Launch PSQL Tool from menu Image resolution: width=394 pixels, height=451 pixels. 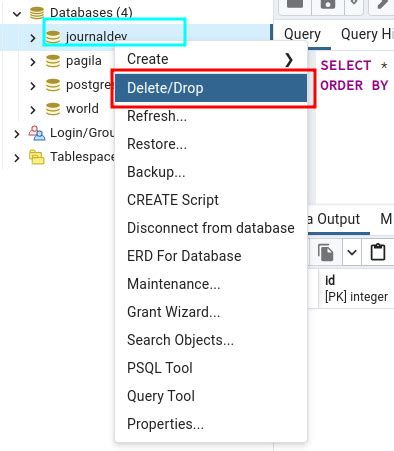(x=211, y=368)
